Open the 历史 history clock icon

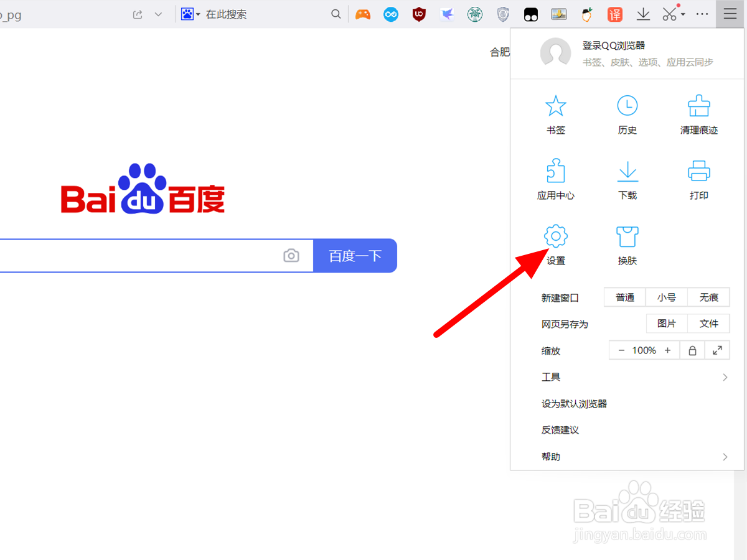tap(627, 106)
